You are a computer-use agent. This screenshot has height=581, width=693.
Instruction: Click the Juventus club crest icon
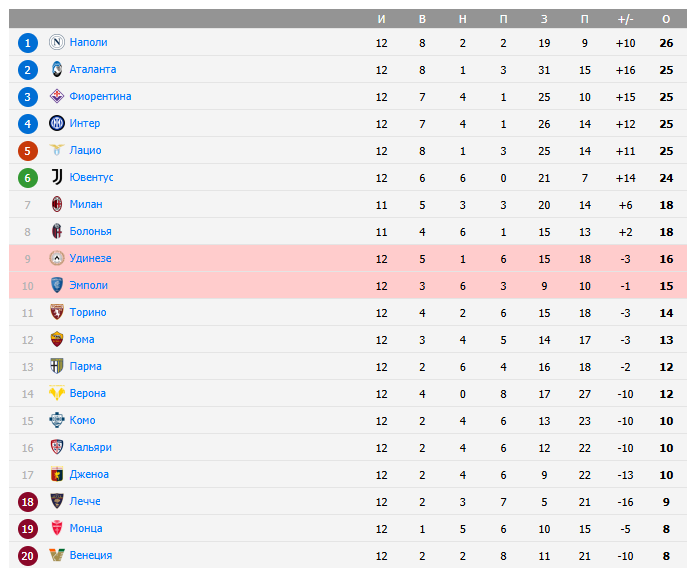click(x=57, y=177)
